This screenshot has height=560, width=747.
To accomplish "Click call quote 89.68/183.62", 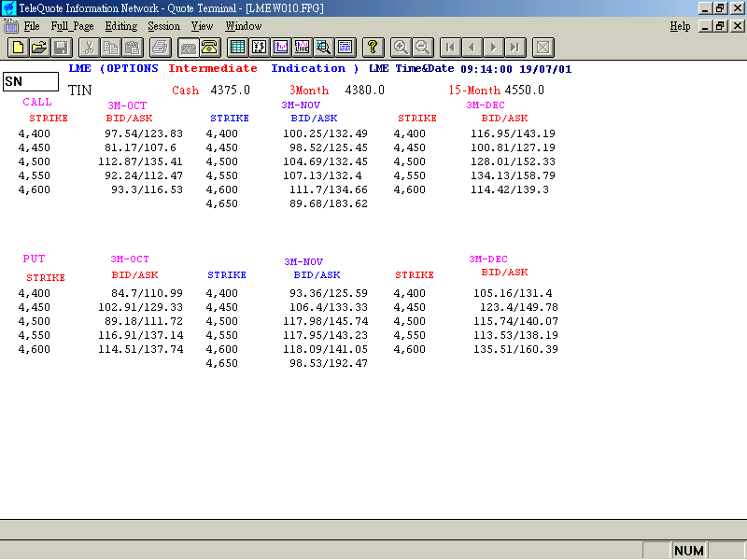I will point(329,203).
